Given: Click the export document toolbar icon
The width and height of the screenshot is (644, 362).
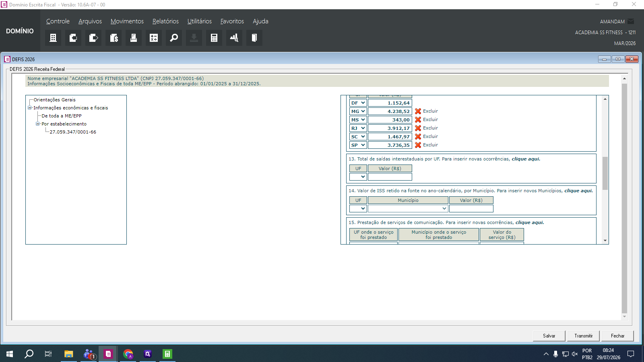Looking at the screenshot, I should (93, 38).
